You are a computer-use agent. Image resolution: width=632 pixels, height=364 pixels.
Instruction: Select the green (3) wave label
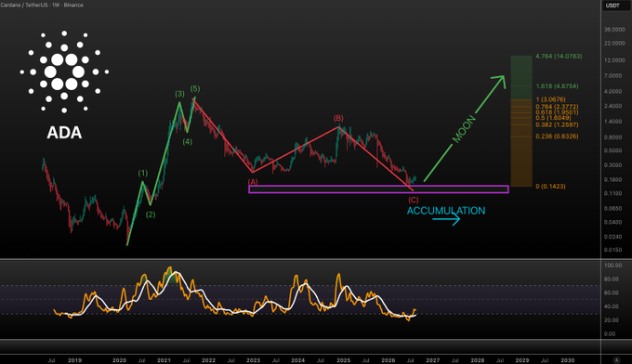pyautogui.click(x=179, y=94)
